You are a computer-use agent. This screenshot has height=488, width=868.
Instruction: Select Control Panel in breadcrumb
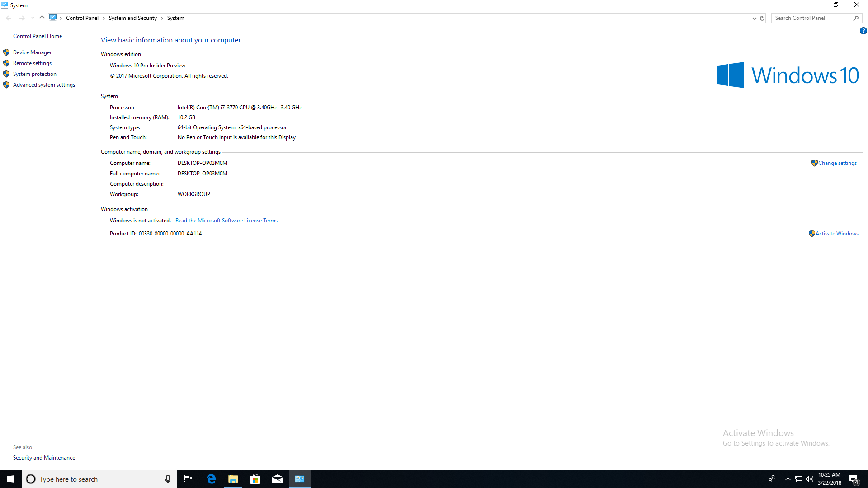pos(82,18)
